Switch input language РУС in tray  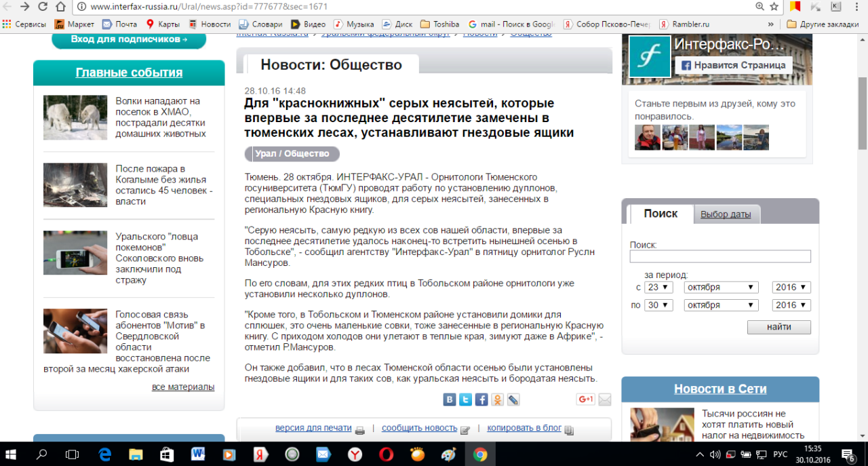coord(781,454)
